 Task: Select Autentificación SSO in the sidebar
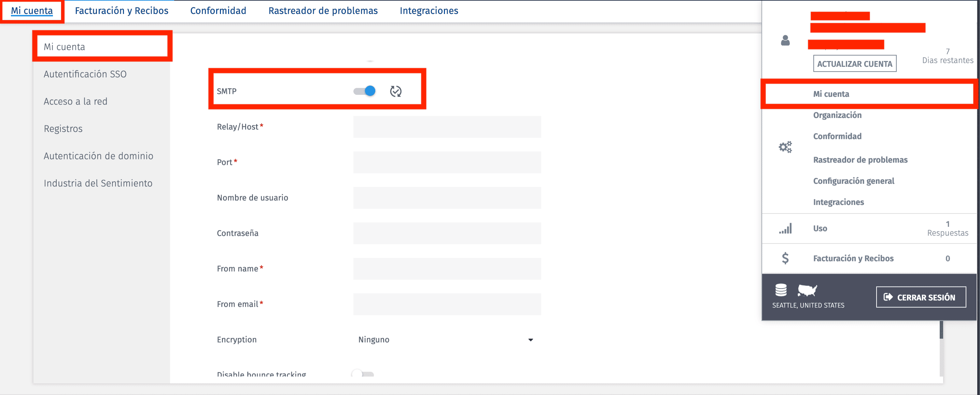click(x=85, y=74)
